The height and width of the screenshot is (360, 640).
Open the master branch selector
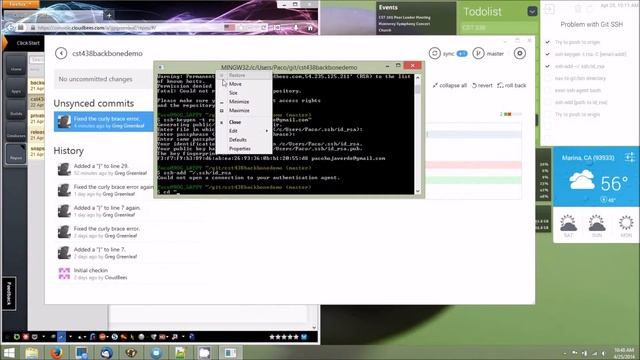488,53
